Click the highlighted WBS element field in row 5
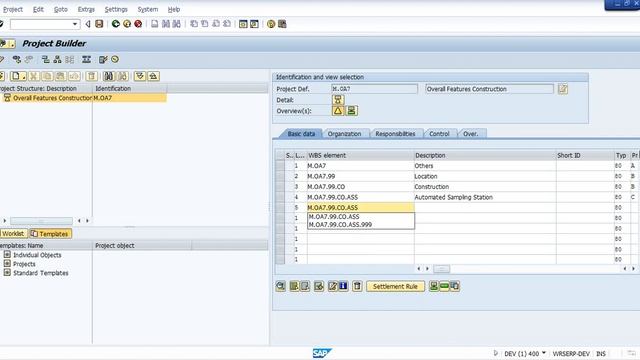640x360 pixels. point(360,207)
